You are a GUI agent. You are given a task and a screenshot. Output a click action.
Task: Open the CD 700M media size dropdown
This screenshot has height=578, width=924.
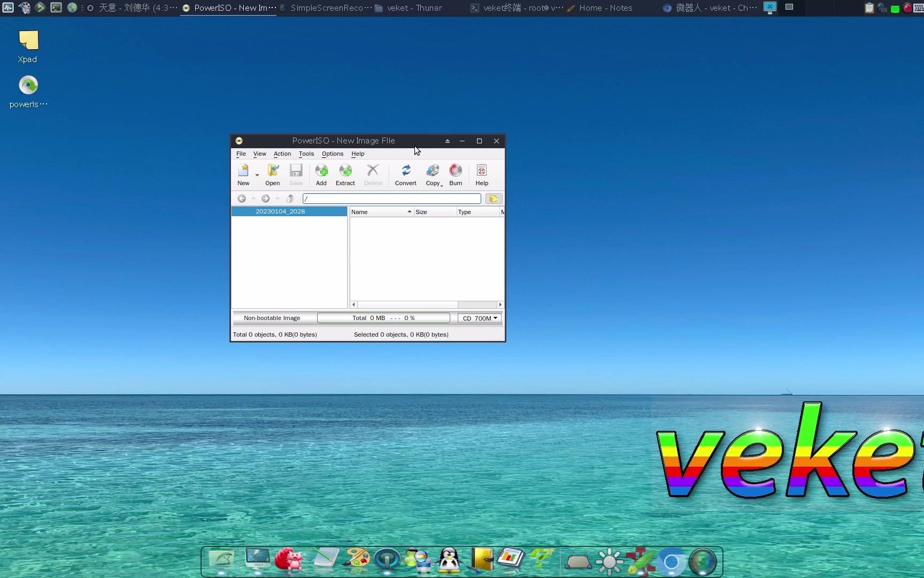pyautogui.click(x=480, y=318)
